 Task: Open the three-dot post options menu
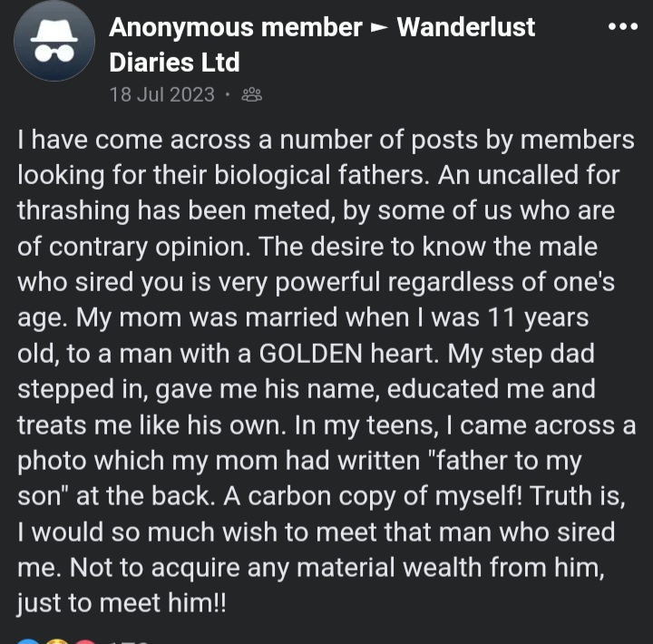coord(622,26)
